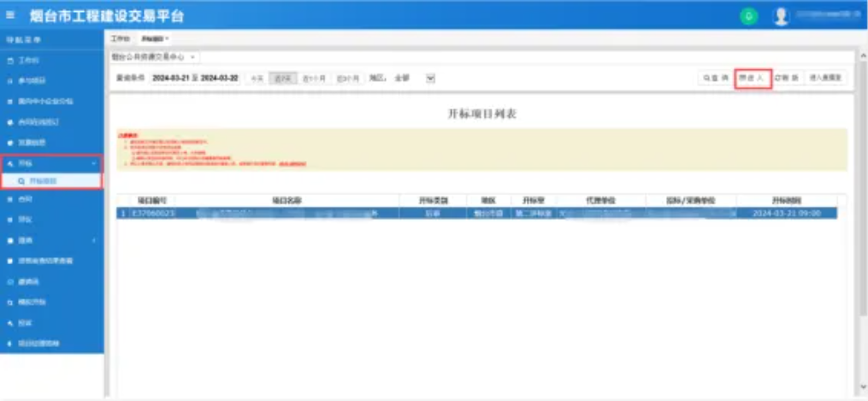Viewport: 868px width, 401px height.
Task: Open the user avatar profile icon
Action: tap(781, 16)
